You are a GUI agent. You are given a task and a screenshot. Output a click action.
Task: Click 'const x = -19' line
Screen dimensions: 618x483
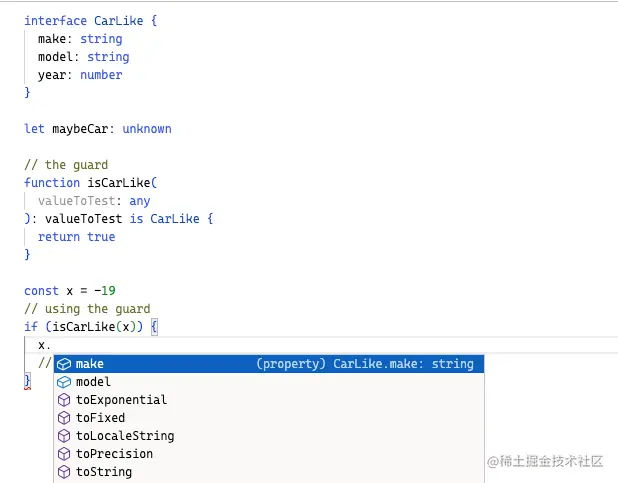coord(70,291)
